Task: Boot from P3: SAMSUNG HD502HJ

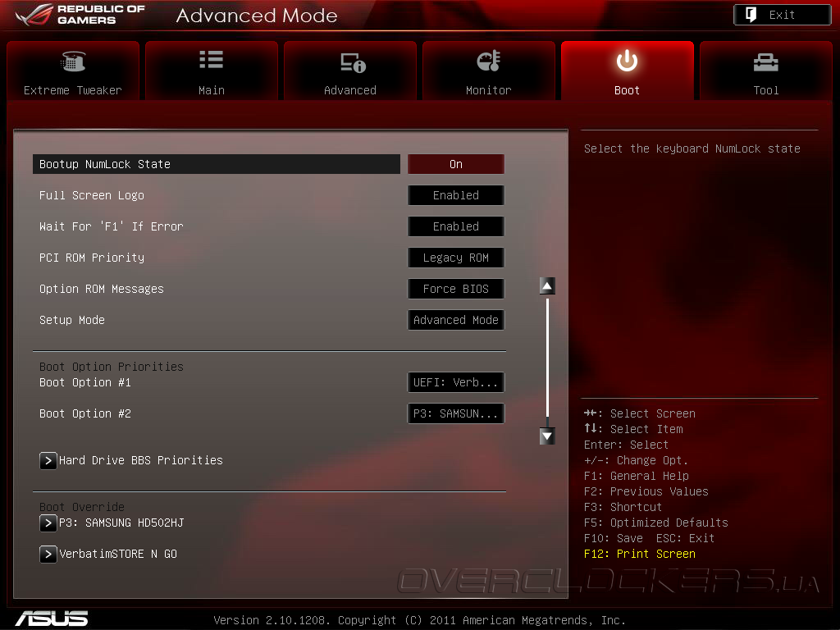Action: 121,523
